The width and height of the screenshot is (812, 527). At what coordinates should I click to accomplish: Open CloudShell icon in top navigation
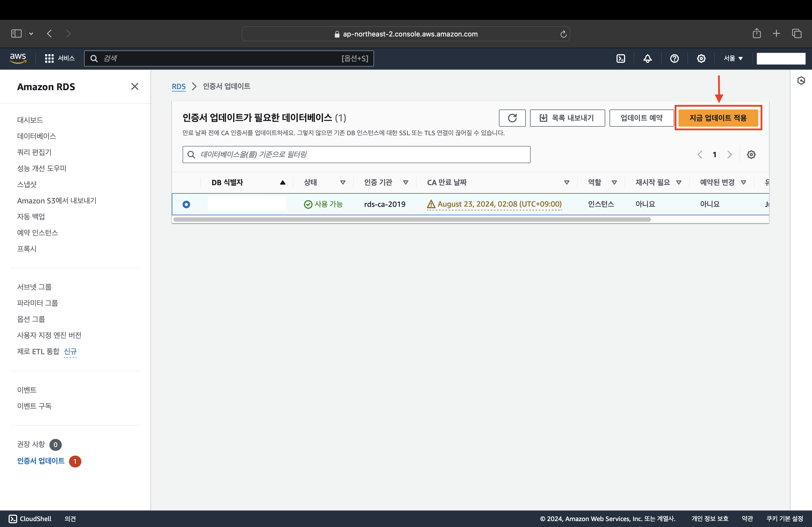coord(621,58)
